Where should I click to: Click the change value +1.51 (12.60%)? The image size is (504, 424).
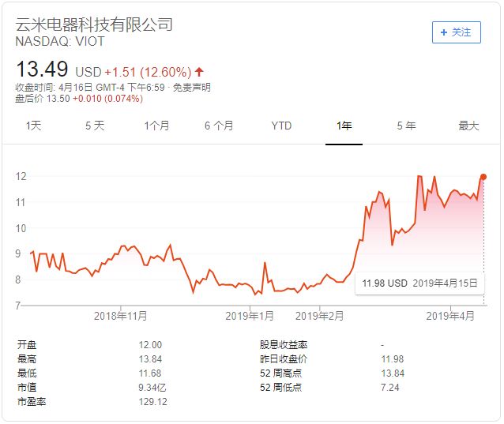149,72
